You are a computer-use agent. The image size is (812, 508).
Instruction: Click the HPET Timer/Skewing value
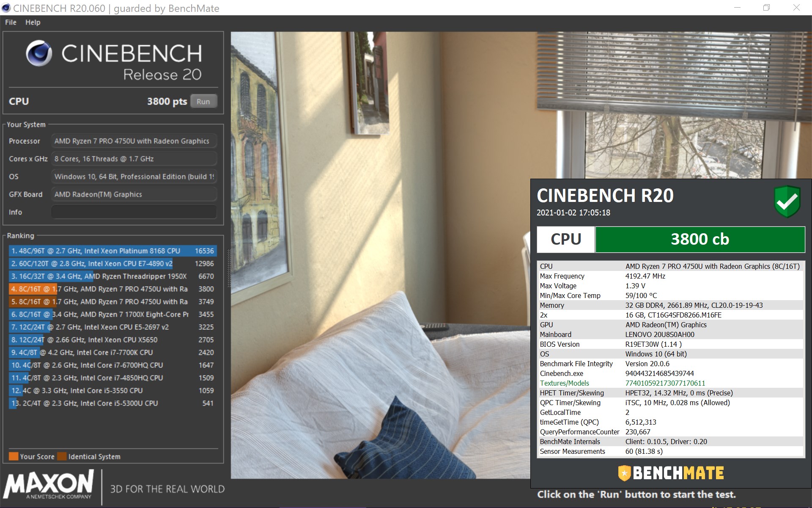pos(679,393)
